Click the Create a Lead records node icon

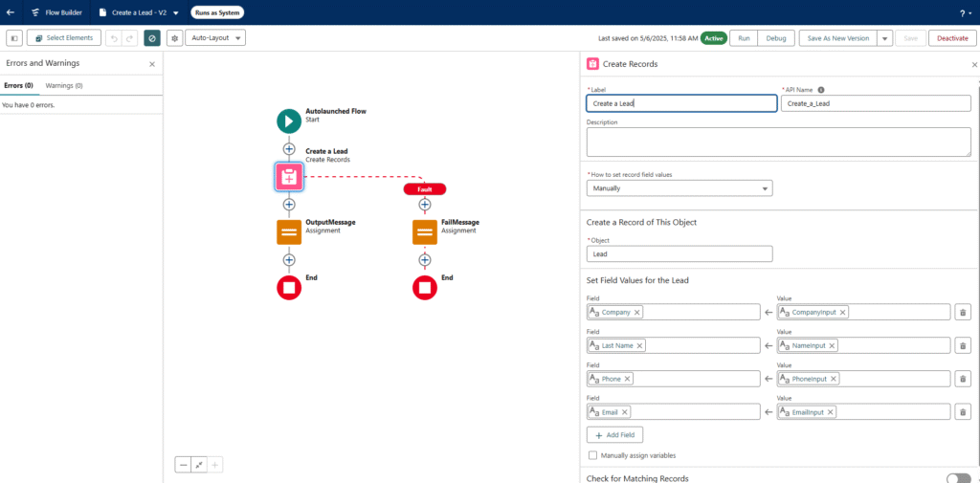coord(289,176)
